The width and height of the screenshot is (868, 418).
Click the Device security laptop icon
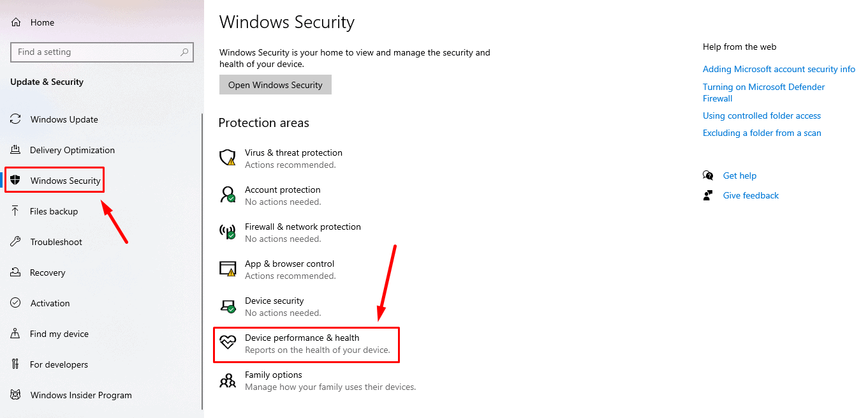[228, 306]
